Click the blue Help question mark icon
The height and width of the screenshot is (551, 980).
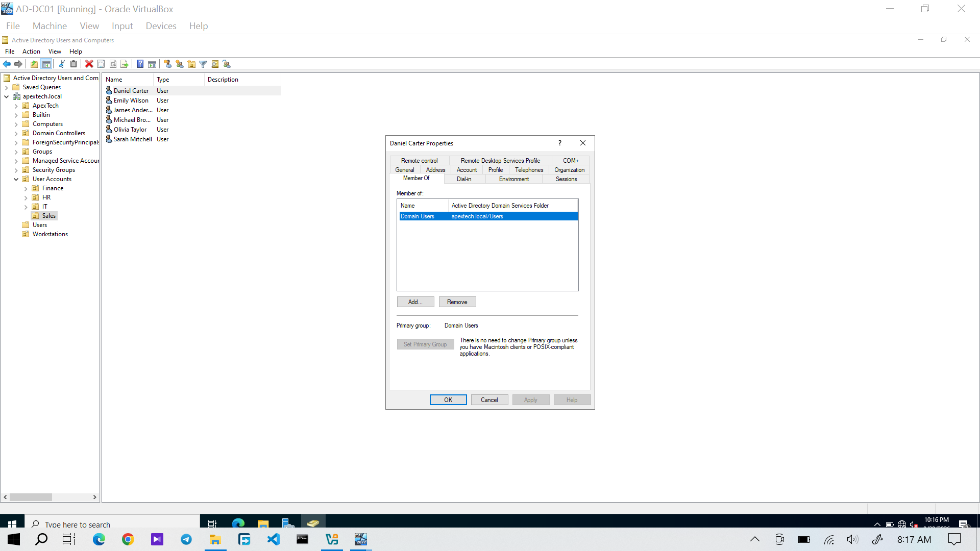point(140,64)
